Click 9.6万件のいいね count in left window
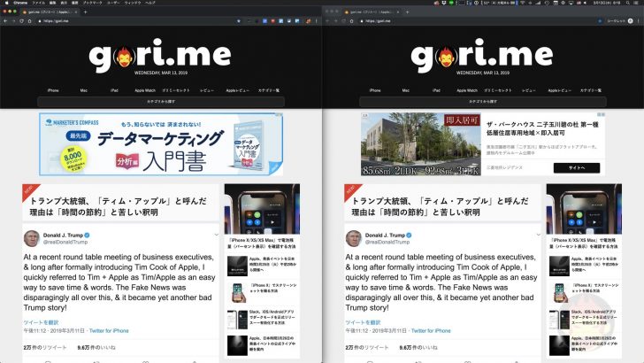The height and width of the screenshot is (363, 644). [x=96, y=347]
